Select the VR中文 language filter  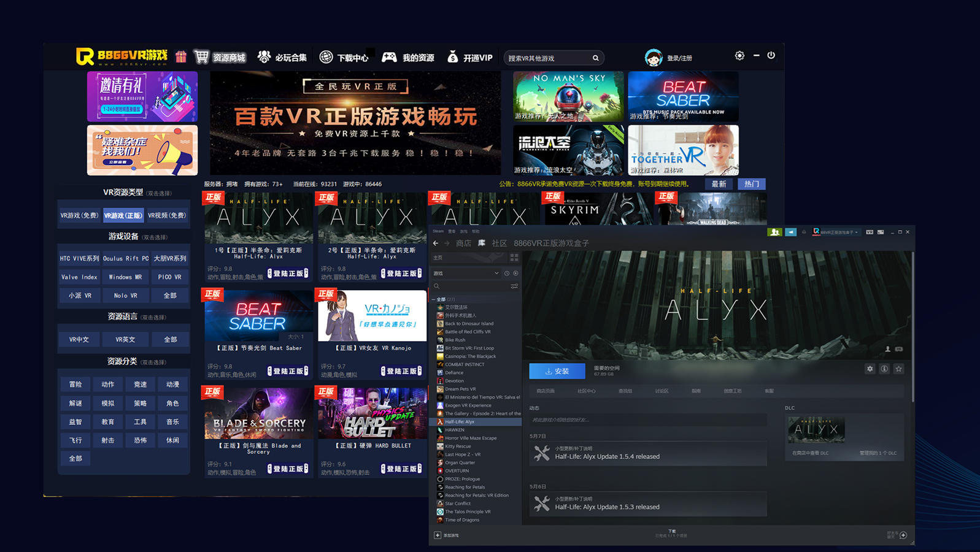[x=79, y=339]
